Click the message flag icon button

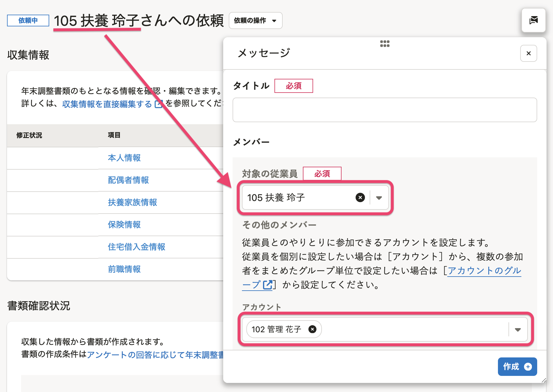click(x=533, y=21)
